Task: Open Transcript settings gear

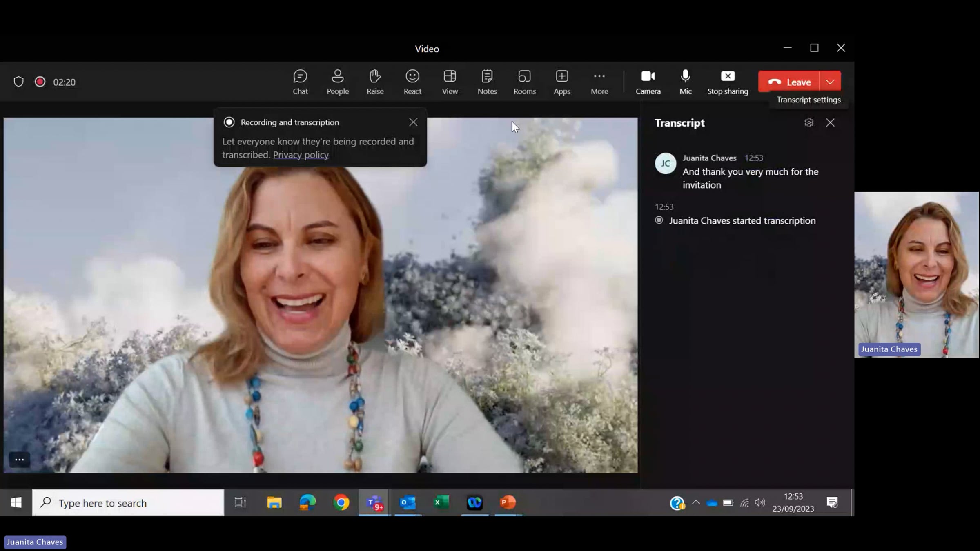Action: tap(808, 122)
